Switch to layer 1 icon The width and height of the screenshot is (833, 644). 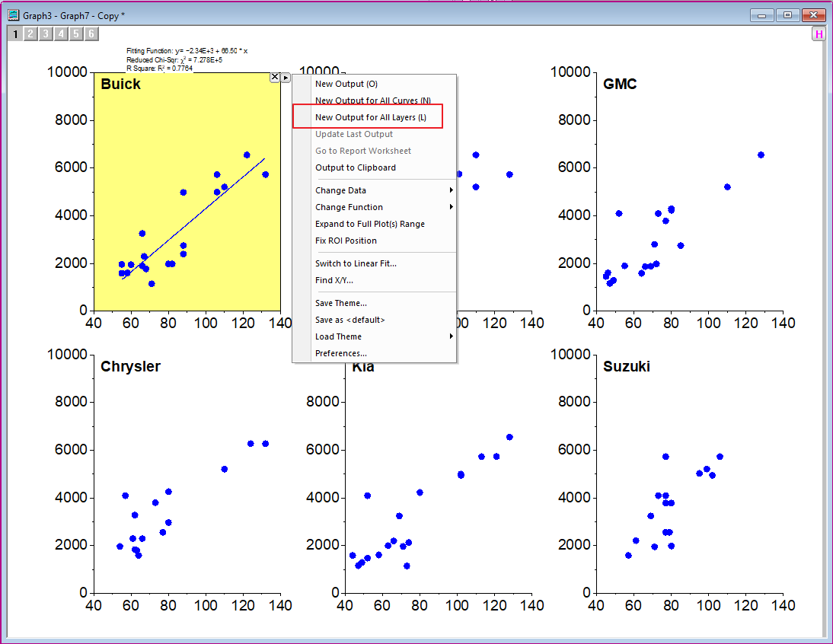pyautogui.click(x=15, y=34)
